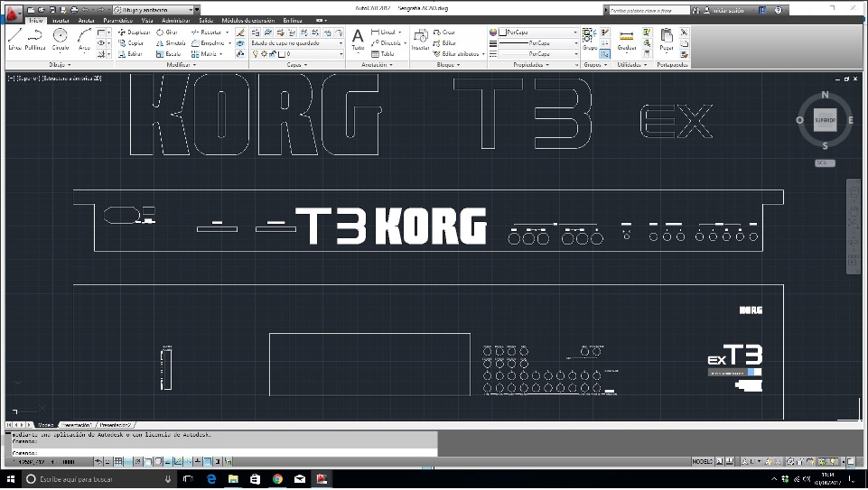The width and height of the screenshot is (868, 490).
Task: Click the Desplazar (move) tool
Action: click(x=134, y=32)
